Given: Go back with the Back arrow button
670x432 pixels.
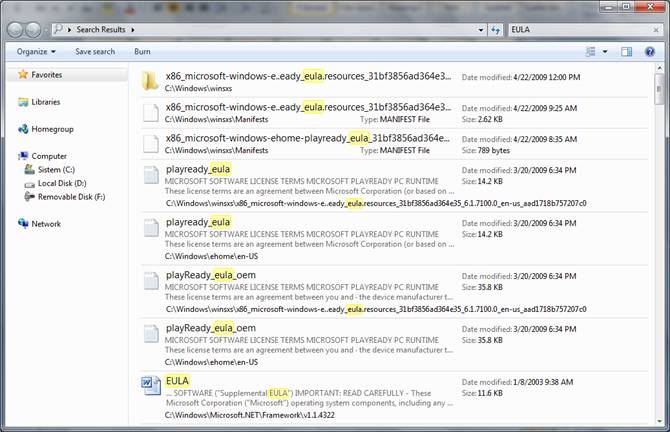Looking at the screenshot, I should click(x=15, y=30).
